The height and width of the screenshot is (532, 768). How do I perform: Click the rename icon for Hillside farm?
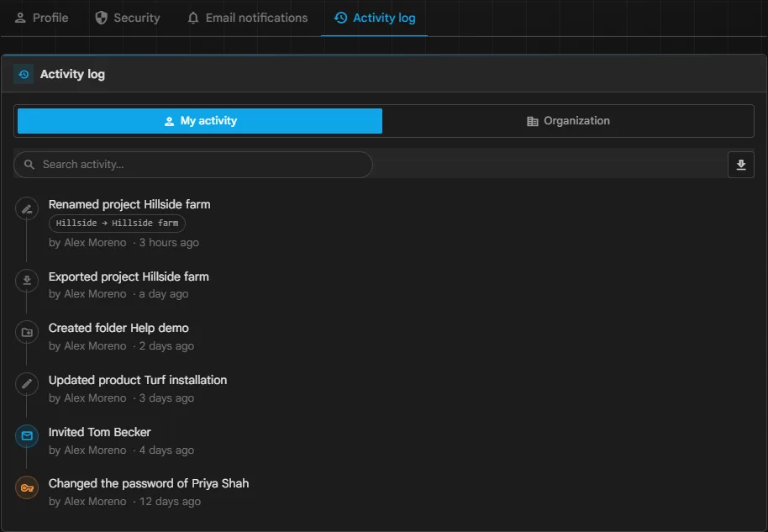27,209
